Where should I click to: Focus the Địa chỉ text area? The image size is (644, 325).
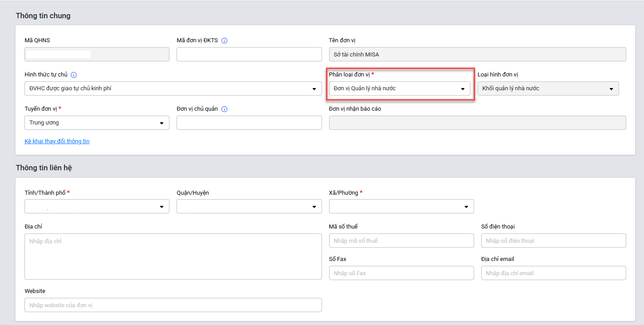point(173,257)
